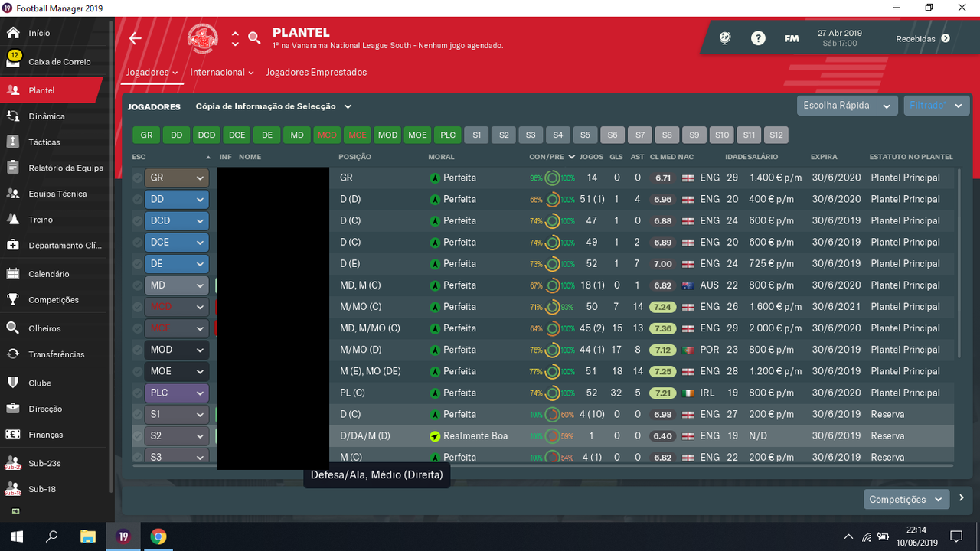The height and width of the screenshot is (551, 980).
Task: Open the Calendário schedule
Action: (48, 274)
